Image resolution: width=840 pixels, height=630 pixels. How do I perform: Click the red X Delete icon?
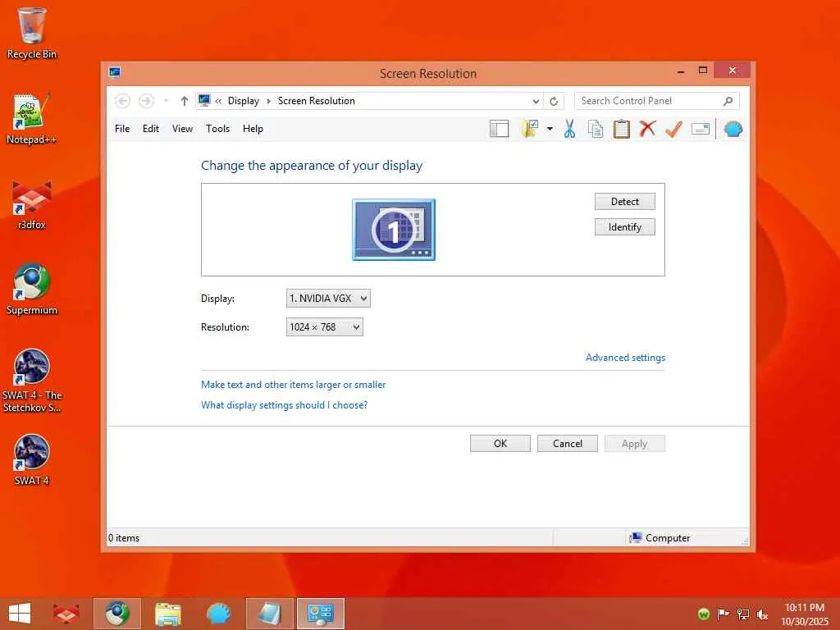tap(647, 129)
